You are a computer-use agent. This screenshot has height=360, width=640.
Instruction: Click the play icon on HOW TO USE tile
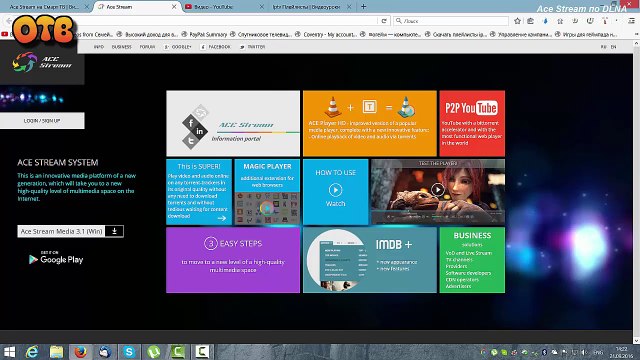[x=336, y=190]
